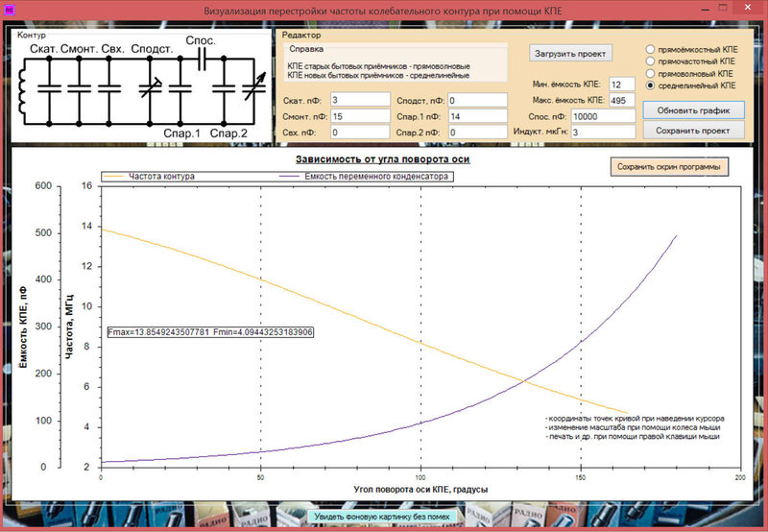Refresh chart with Обновить график button
The height and width of the screenshot is (532, 768).
coord(693,110)
